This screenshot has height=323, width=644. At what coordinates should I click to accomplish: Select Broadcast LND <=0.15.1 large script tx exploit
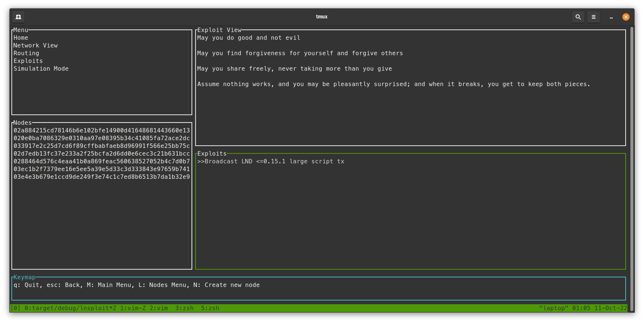(x=271, y=161)
